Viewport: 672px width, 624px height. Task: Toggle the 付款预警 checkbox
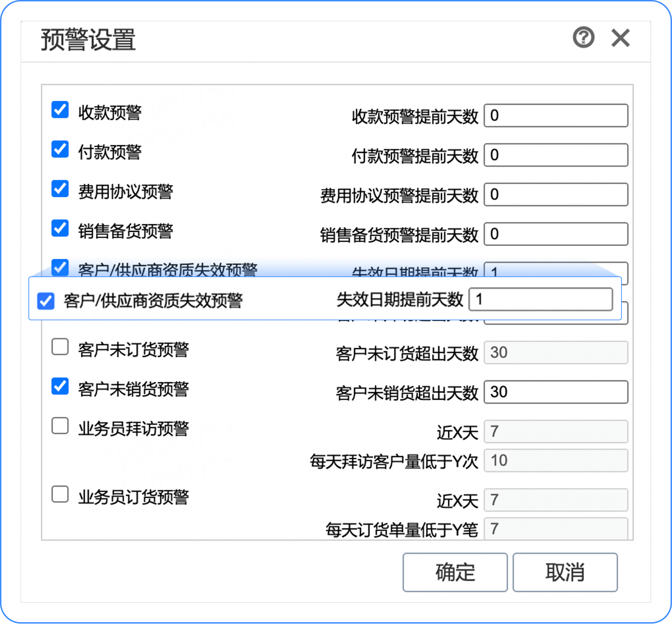point(60,149)
